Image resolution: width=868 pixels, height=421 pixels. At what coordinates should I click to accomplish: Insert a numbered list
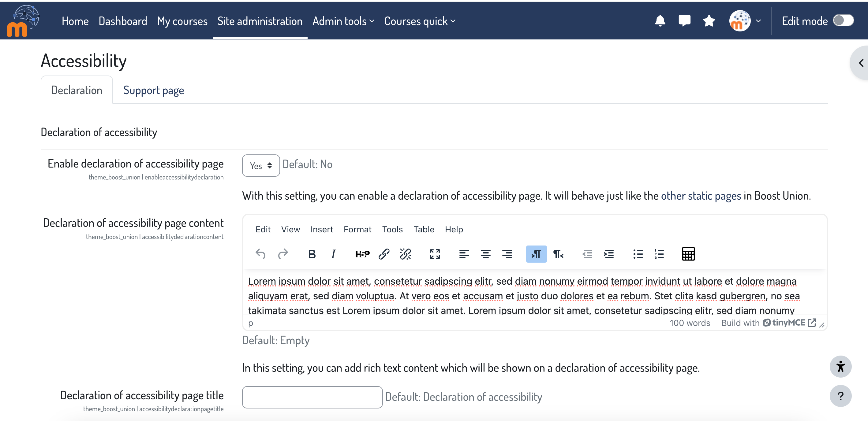coord(660,254)
